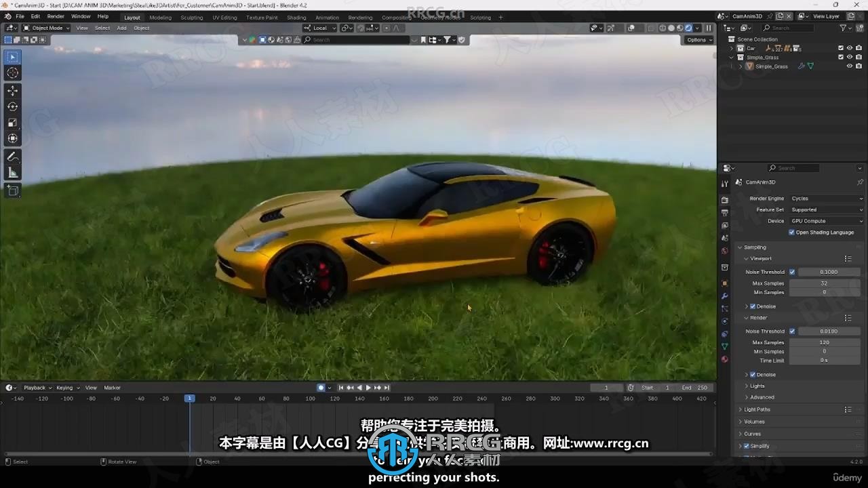This screenshot has width=868, height=488.
Task: Activate the Cursor tool
Action: point(12,73)
